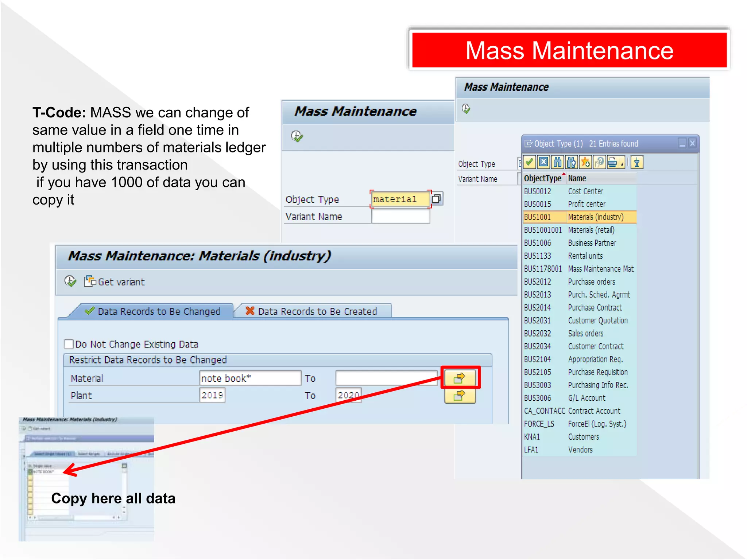This screenshot has width=747, height=560.
Task: Click the Name column header
Action: pyautogui.click(x=601, y=178)
